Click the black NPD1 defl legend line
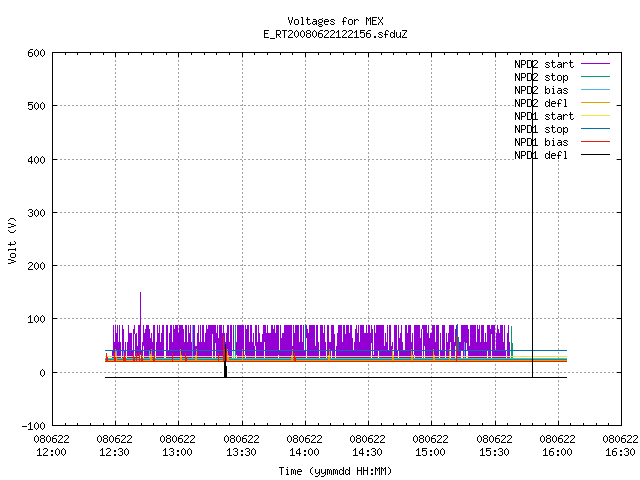The width and height of the screenshot is (640, 480). 596,155
